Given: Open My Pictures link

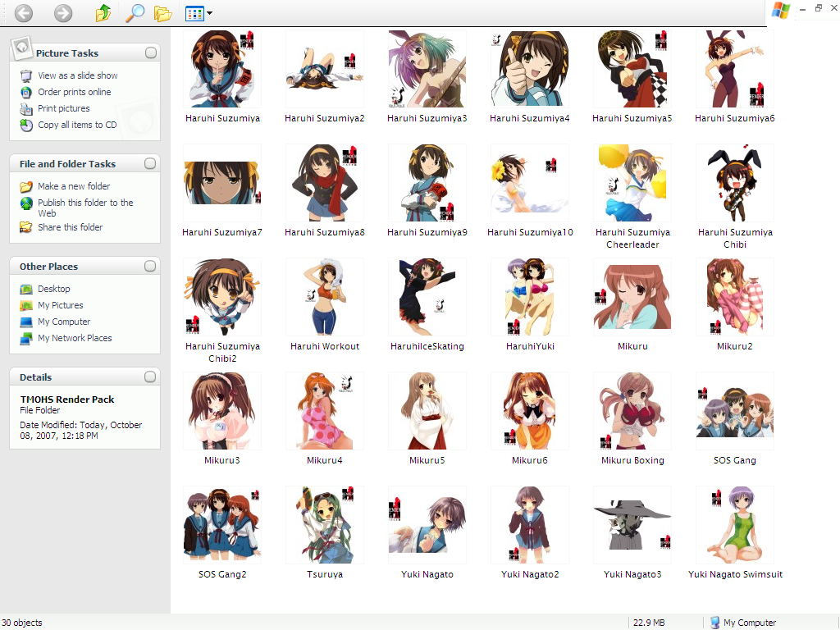Looking at the screenshot, I should [61, 305].
